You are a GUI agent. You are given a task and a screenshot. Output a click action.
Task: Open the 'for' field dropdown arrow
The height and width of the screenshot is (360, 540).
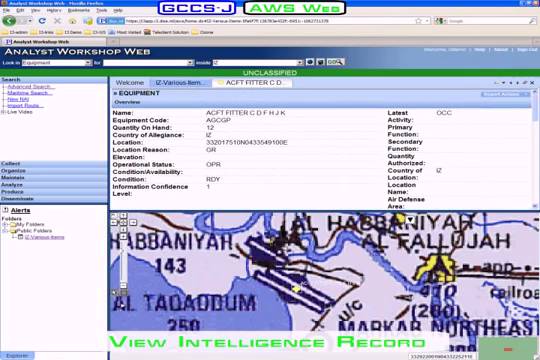pyautogui.click(x=190, y=63)
